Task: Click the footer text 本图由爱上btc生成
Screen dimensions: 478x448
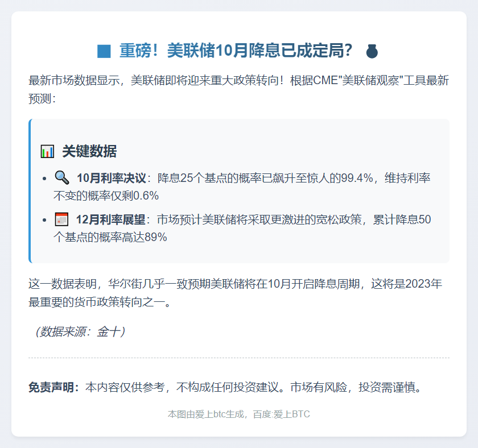Action: tap(206, 414)
